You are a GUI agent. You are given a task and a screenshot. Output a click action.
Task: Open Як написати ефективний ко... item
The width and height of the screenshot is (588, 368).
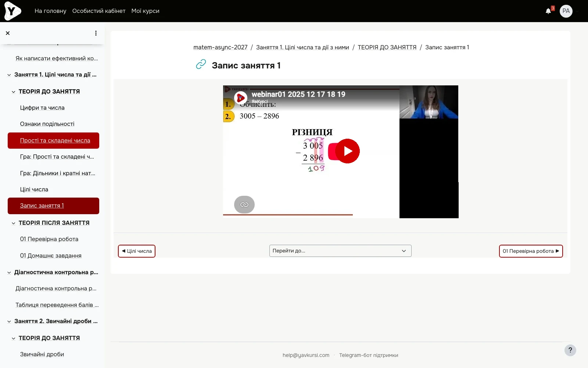57,58
